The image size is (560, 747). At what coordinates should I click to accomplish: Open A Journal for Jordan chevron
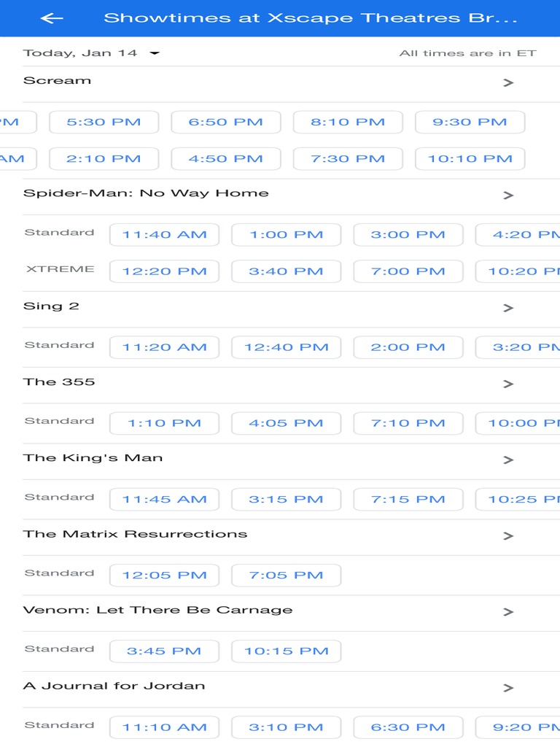tap(508, 688)
